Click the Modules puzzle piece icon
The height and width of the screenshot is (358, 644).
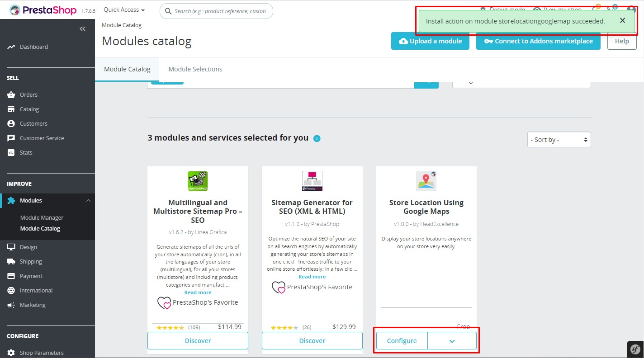tap(11, 200)
